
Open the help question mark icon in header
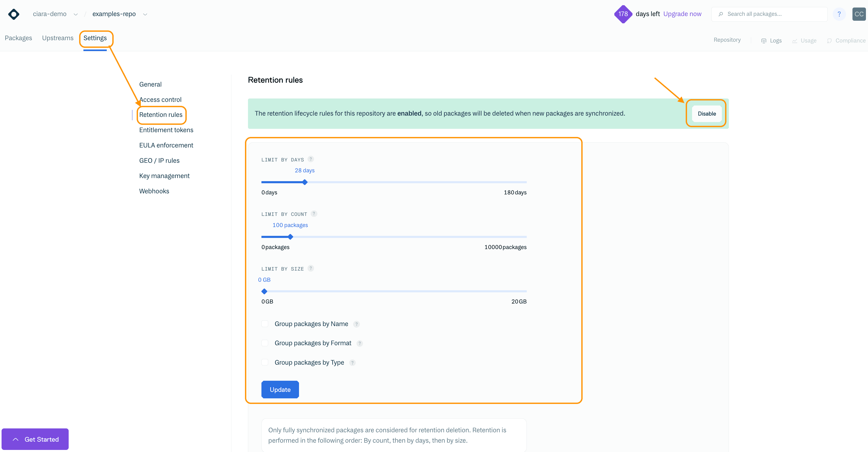pyautogui.click(x=839, y=14)
